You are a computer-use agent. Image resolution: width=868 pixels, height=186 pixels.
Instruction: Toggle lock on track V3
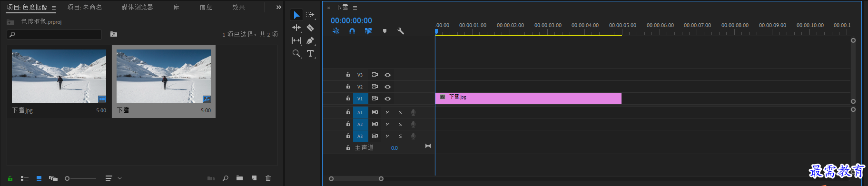click(x=348, y=75)
